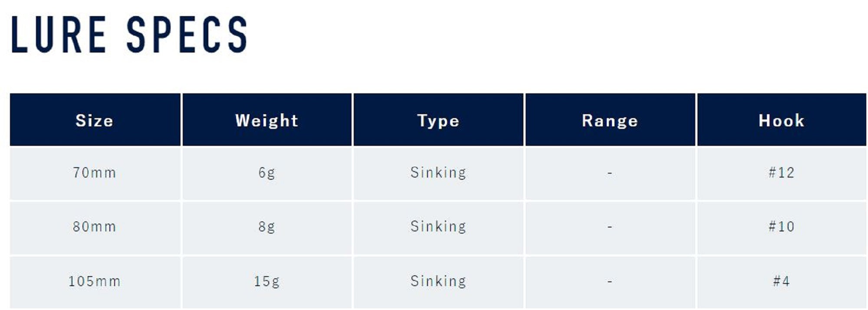Click the 70mm size cell
The width and height of the screenshot is (868, 310).
point(95,173)
